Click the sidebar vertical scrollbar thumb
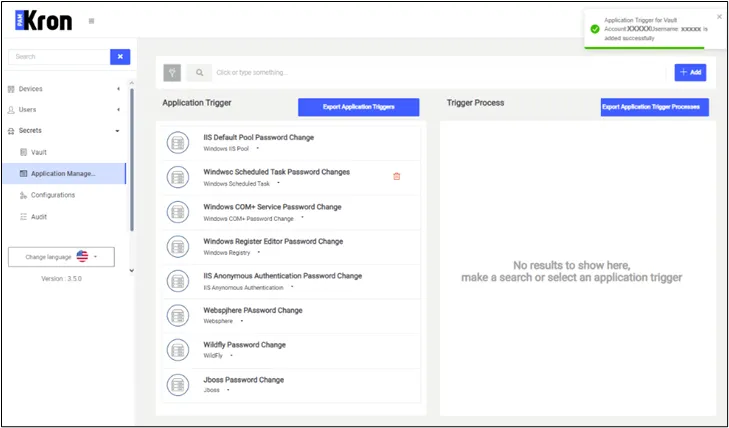The width and height of the screenshot is (729, 428). 132,159
